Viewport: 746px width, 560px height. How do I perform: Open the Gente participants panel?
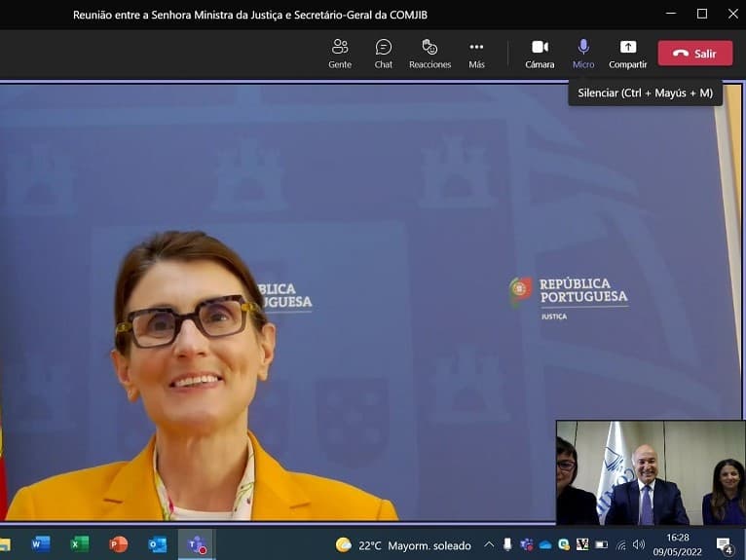[x=340, y=54]
